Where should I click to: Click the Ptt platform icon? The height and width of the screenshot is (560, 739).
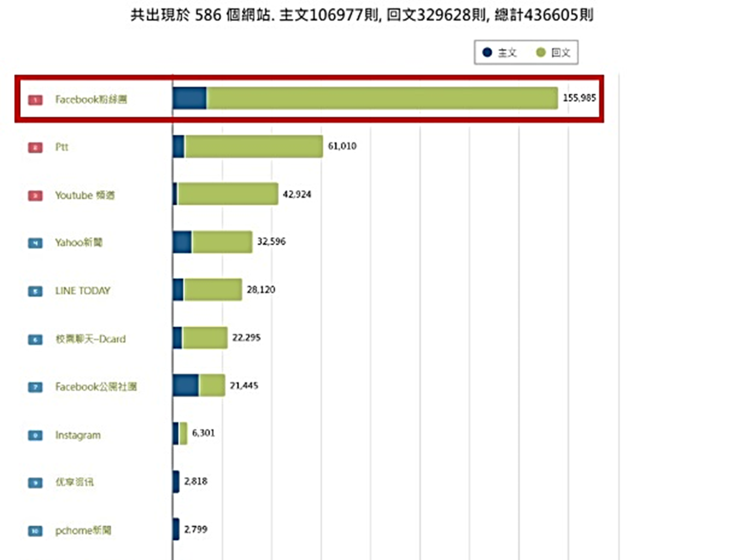point(35,147)
